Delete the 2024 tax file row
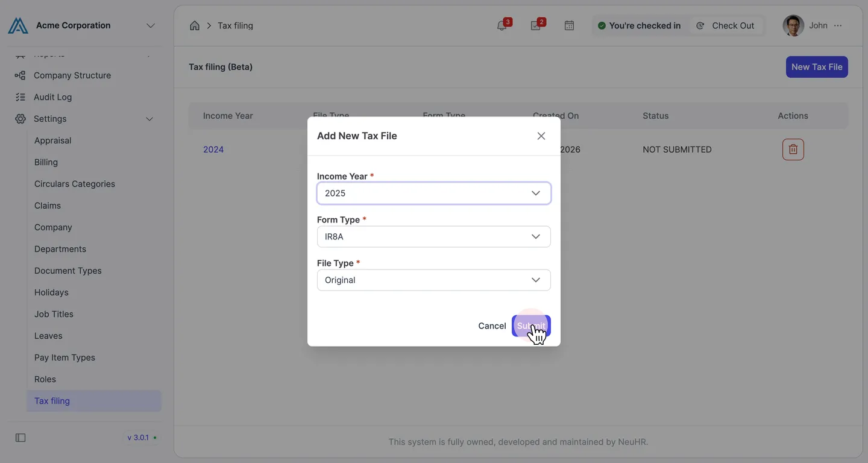Screen dimensions: 868x463 (793, 150)
